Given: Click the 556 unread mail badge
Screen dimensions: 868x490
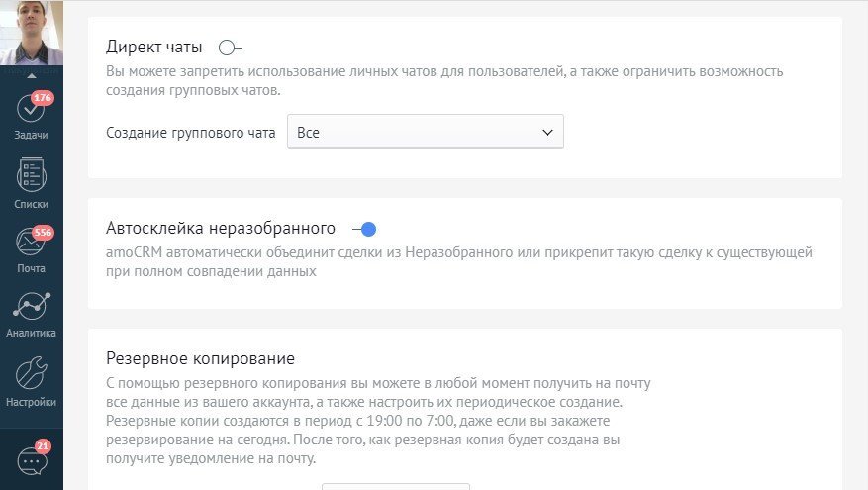Looking at the screenshot, I should (x=43, y=232).
